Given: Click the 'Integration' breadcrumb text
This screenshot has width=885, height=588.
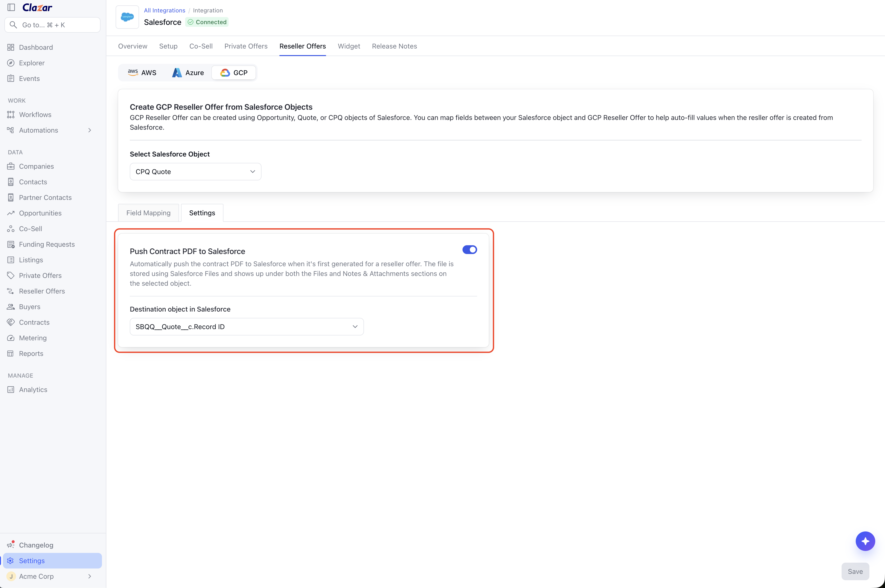Looking at the screenshot, I should (x=208, y=10).
